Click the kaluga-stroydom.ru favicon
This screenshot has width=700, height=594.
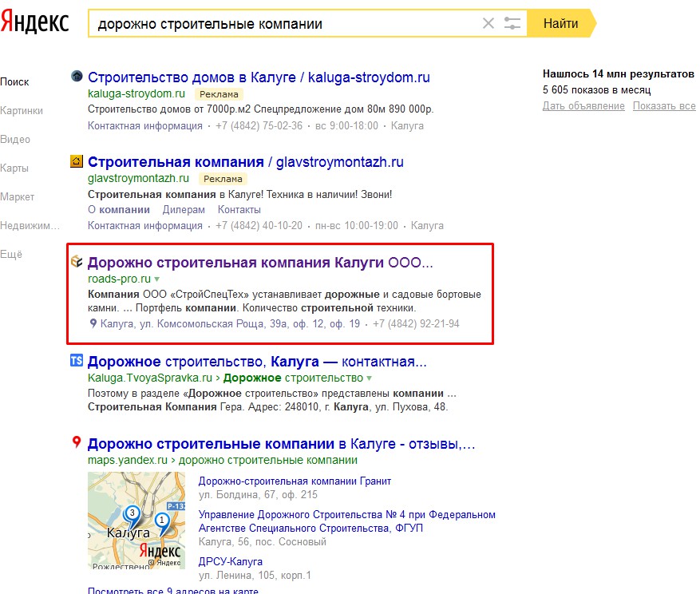pos(77,76)
